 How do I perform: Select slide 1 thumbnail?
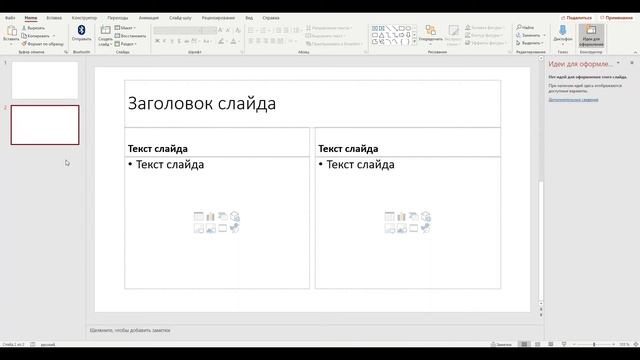[45, 80]
